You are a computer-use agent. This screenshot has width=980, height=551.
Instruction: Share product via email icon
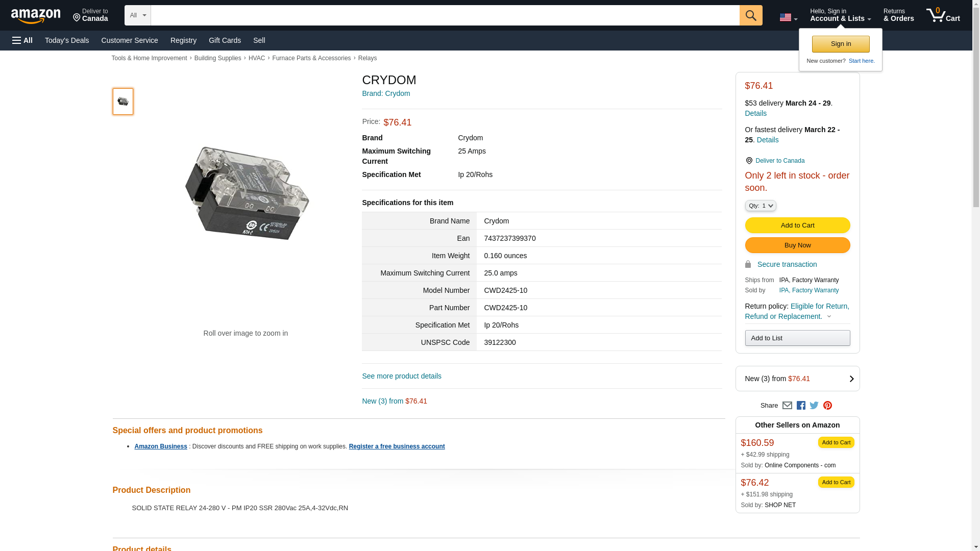pos(787,406)
